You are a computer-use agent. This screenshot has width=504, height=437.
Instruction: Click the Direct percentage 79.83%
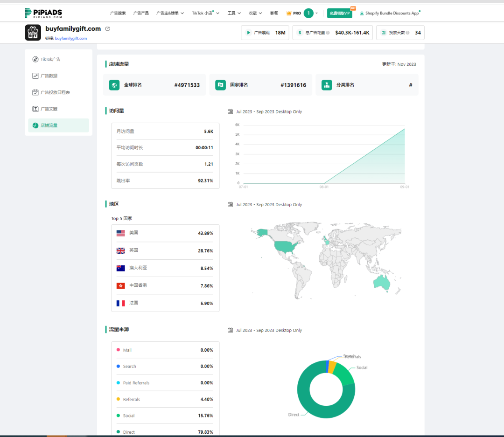tap(206, 432)
